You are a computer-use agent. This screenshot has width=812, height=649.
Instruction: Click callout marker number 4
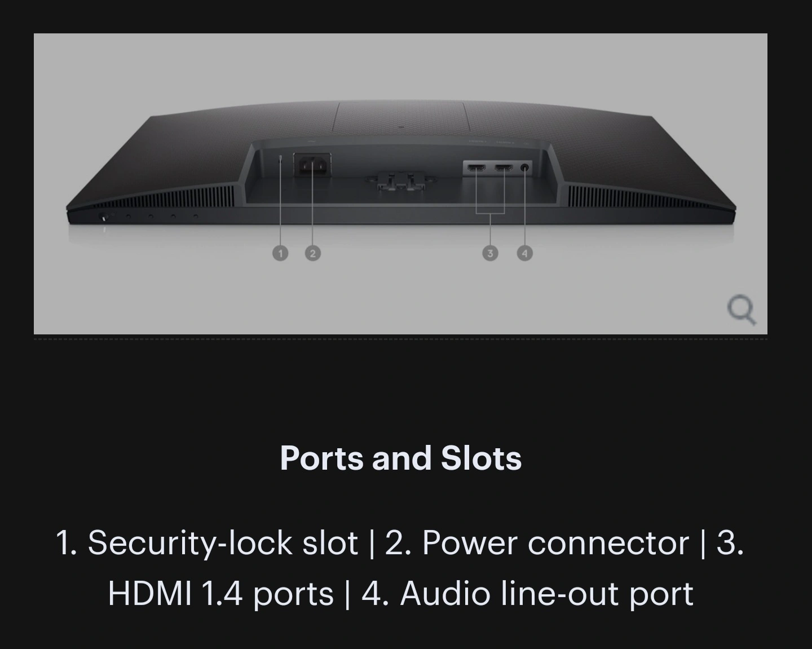click(525, 253)
